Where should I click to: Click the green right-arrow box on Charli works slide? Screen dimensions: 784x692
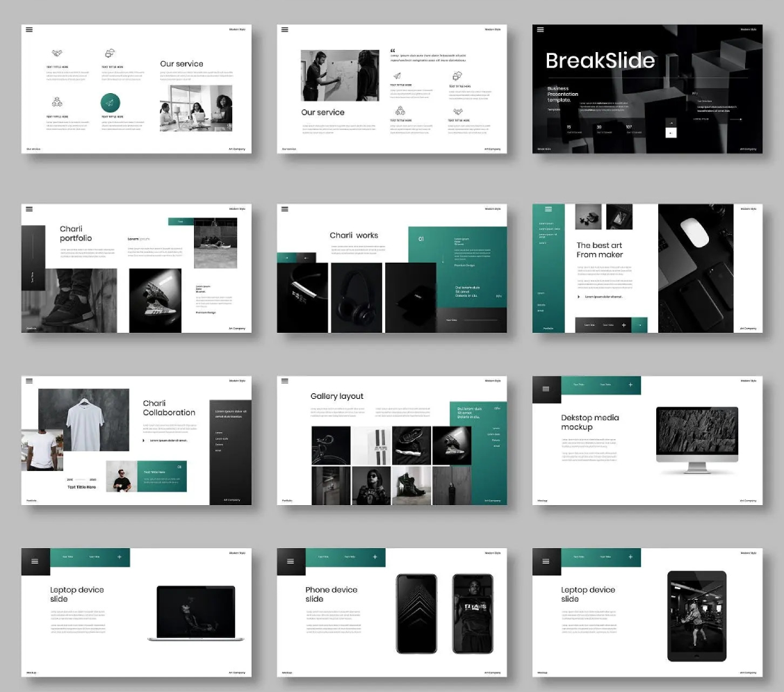coord(286,258)
